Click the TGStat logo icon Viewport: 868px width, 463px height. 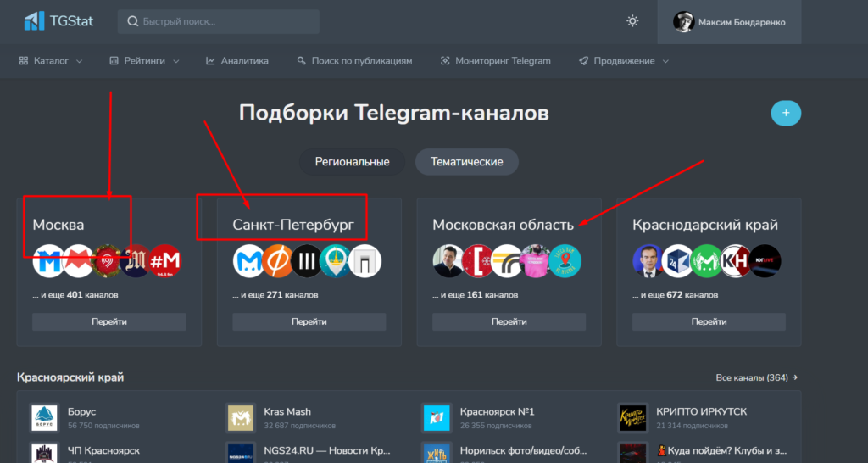click(x=35, y=21)
